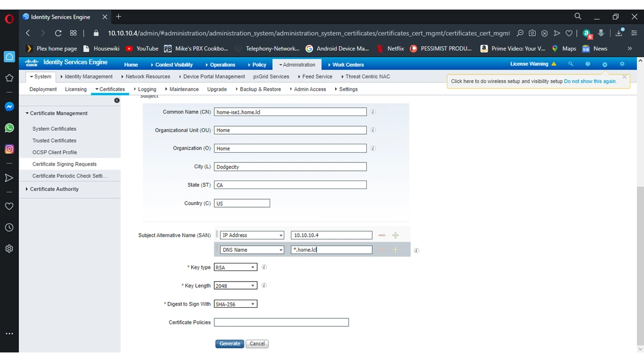Image resolution: width=644 pixels, height=362 pixels.
Task: Click the Generate button
Action: coord(230,344)
